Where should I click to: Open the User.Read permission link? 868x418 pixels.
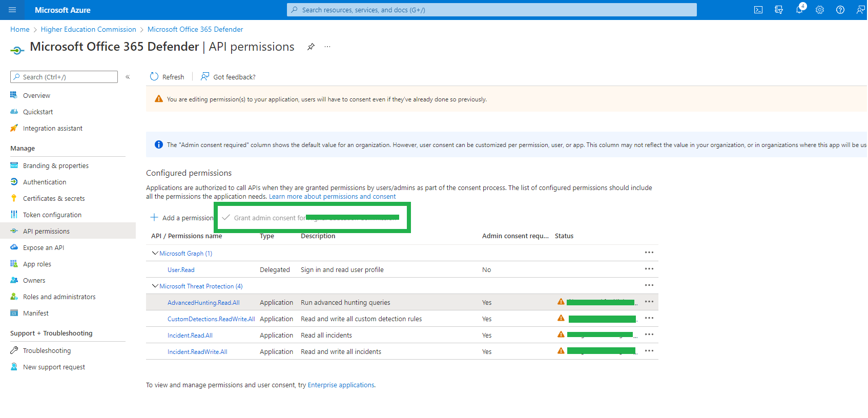coord(181,270)
